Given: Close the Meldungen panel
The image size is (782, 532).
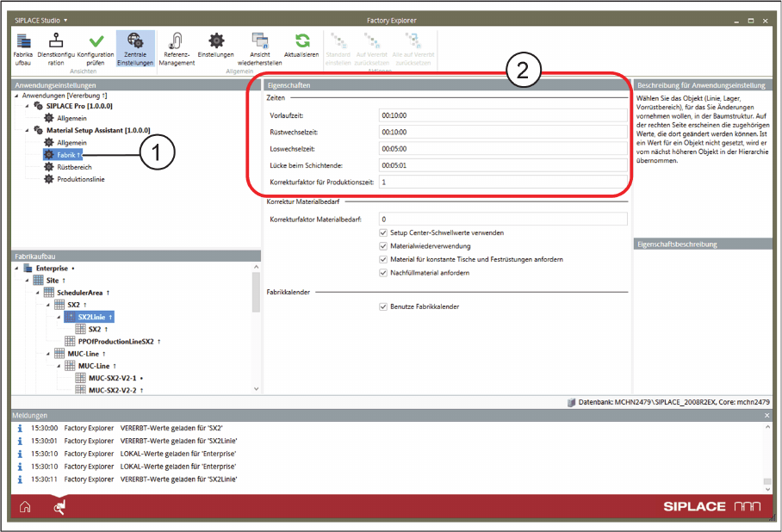Looking at the screenshot, I should 766,415.
